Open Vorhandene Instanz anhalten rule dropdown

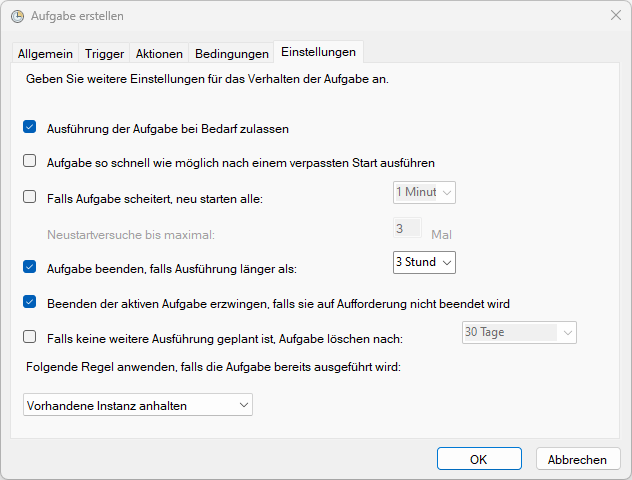[x=138, y=405]
